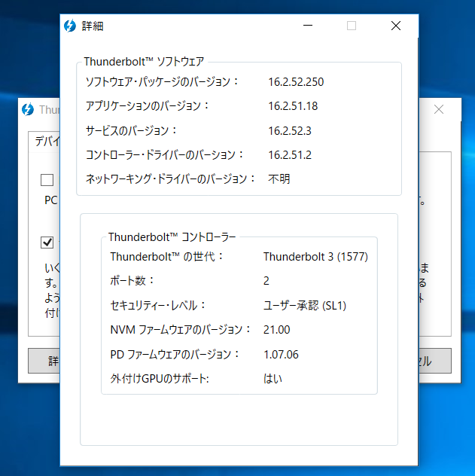
Task: Select application version 16.2.51.18
Action: tap(293, 106)
